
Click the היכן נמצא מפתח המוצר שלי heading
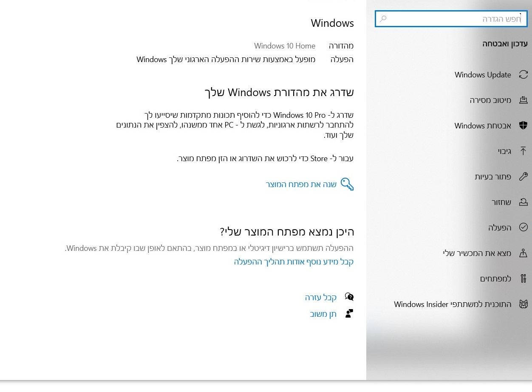tap(287, 232)
